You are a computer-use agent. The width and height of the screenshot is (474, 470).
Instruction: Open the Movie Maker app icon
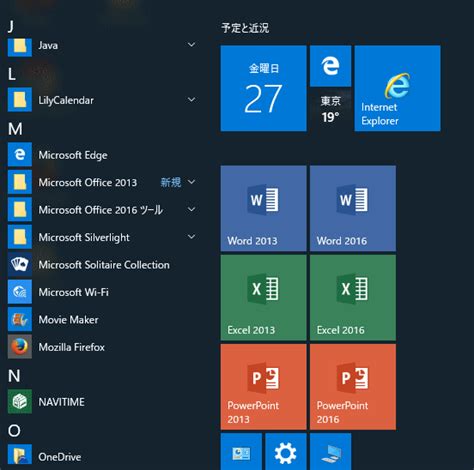pos(20,319)
